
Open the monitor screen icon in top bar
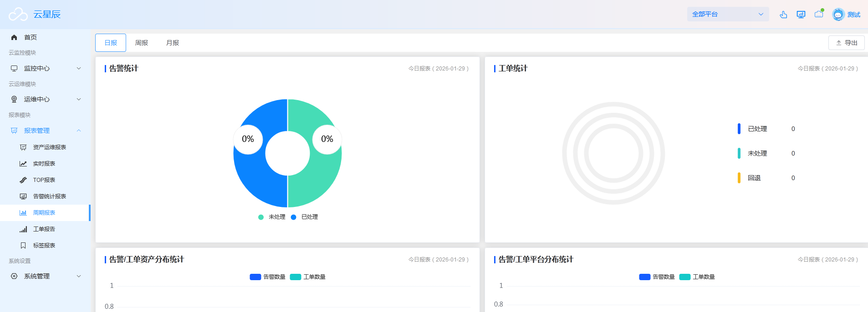pos(801,15)
